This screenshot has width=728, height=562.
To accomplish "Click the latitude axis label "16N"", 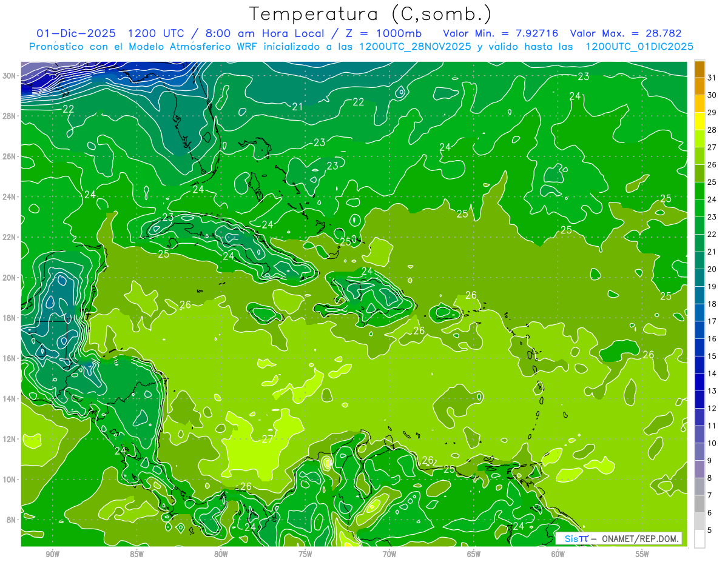I will [10, 358].
